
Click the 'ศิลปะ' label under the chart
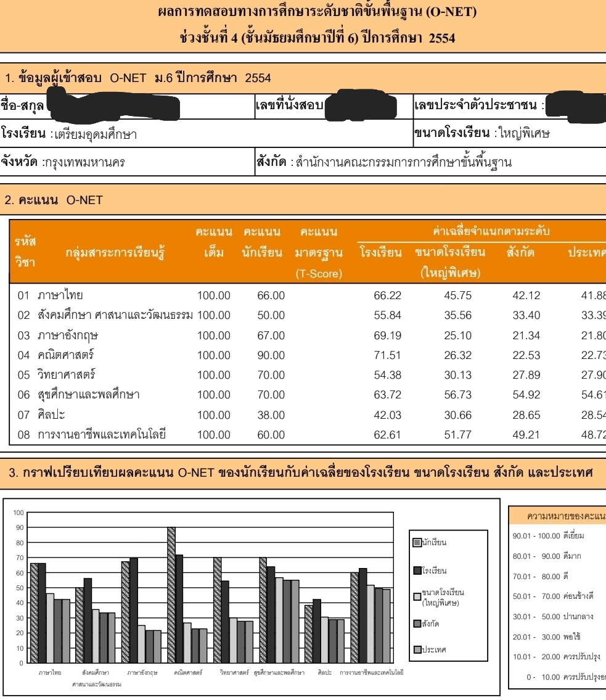point(325,672)
